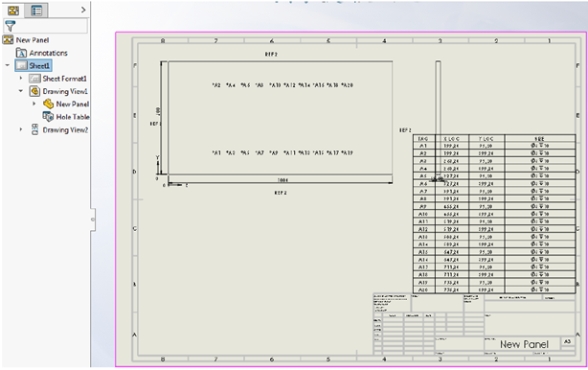Select the New Panel part icon under Drawing View1
This screenshot has height=370, width=588.
(48, 104)
